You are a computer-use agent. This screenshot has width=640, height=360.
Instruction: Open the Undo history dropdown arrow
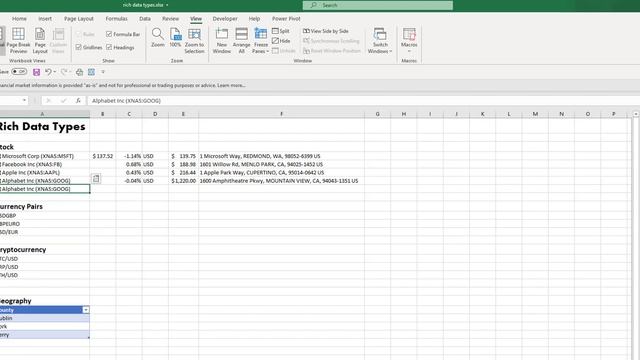(55, 72)
